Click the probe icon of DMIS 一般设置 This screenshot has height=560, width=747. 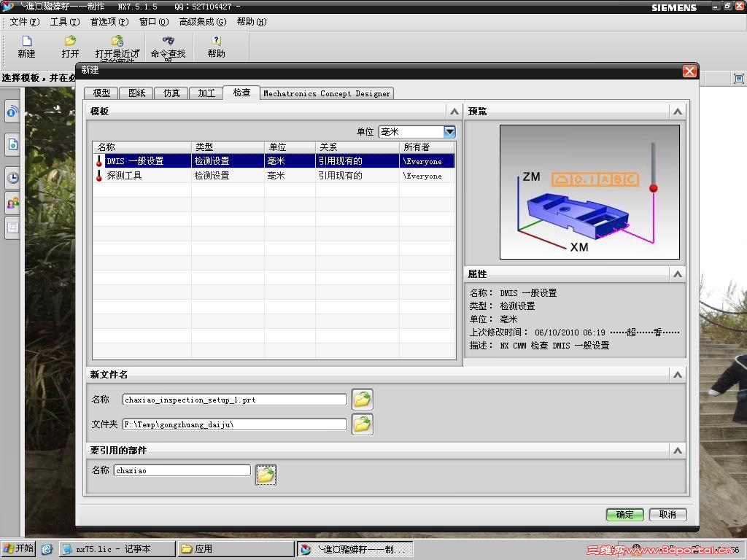[x=99, y=161]
